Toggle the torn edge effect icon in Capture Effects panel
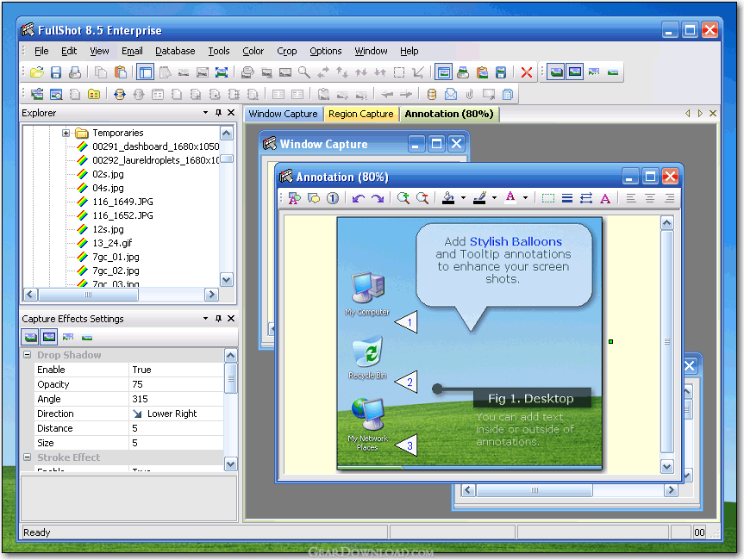 [68, 337]
